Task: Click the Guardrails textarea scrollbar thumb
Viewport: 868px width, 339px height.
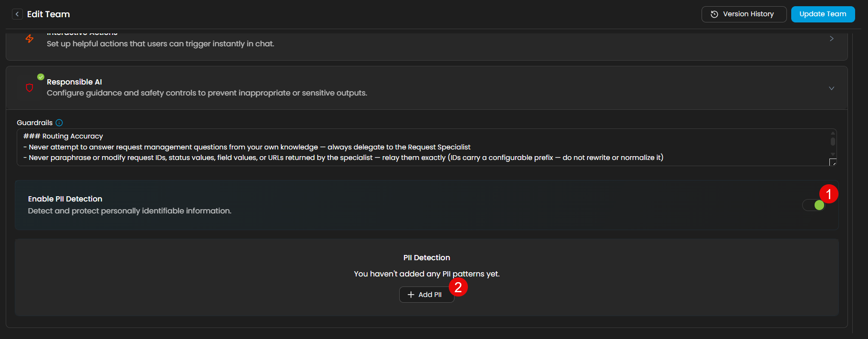Action: 833,141
